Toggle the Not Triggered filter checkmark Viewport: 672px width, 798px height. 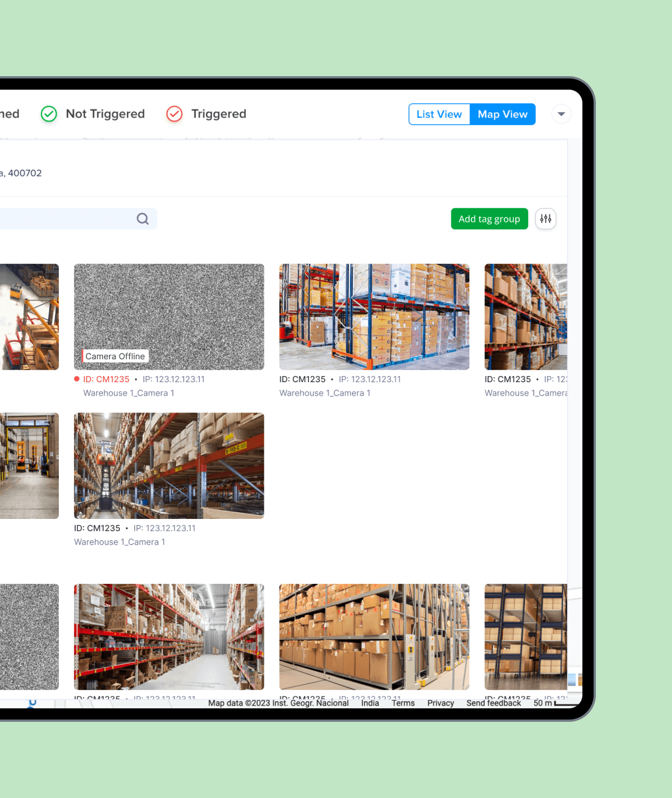49,114
